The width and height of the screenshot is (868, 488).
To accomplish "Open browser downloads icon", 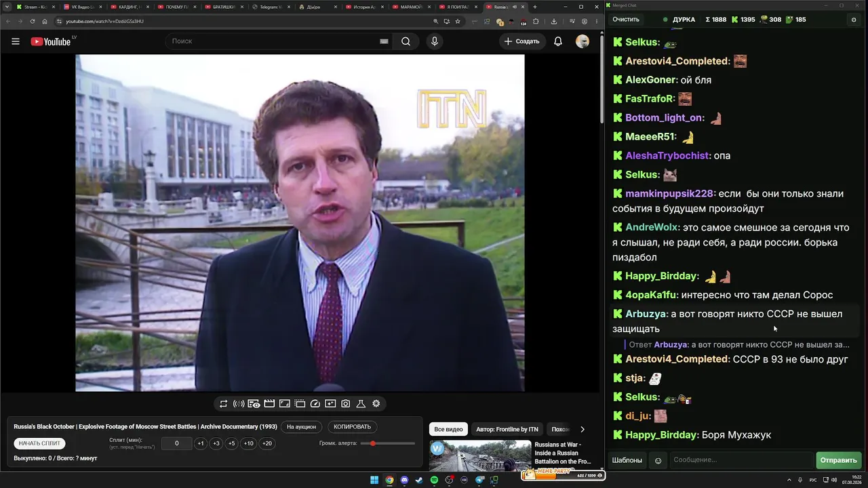I will coord(554,21).
